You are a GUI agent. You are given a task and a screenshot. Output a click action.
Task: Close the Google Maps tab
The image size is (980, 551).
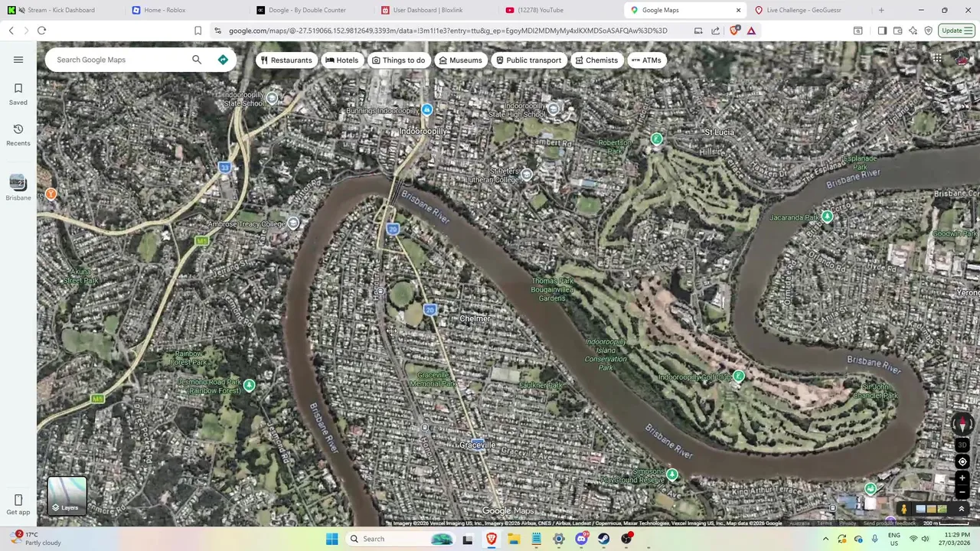[738, 10]
